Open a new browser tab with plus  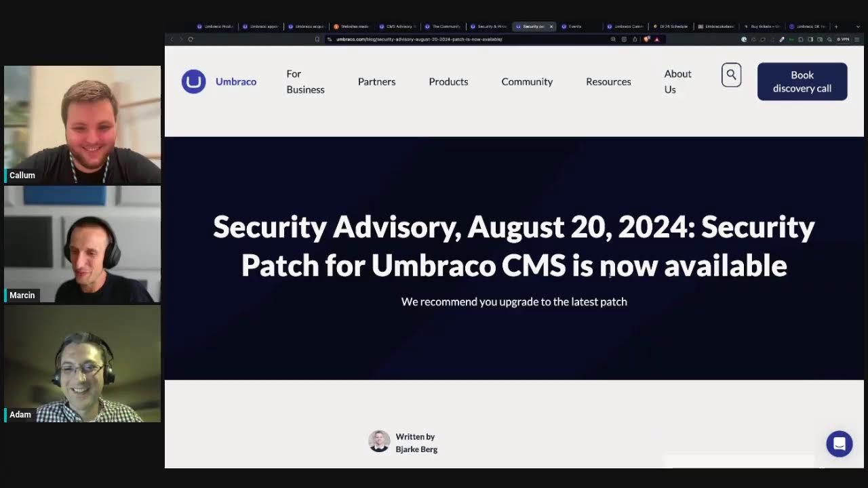pyautogui.click(x=836, y=26)
